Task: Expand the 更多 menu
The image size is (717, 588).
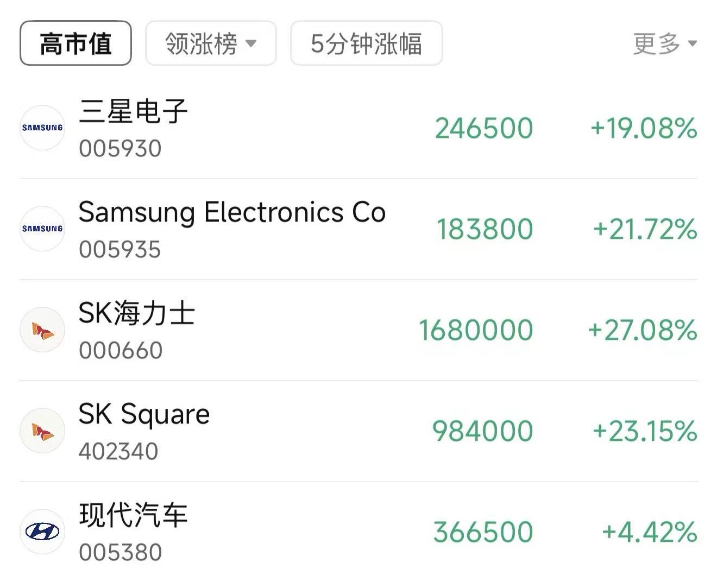Action: point(665,43)
